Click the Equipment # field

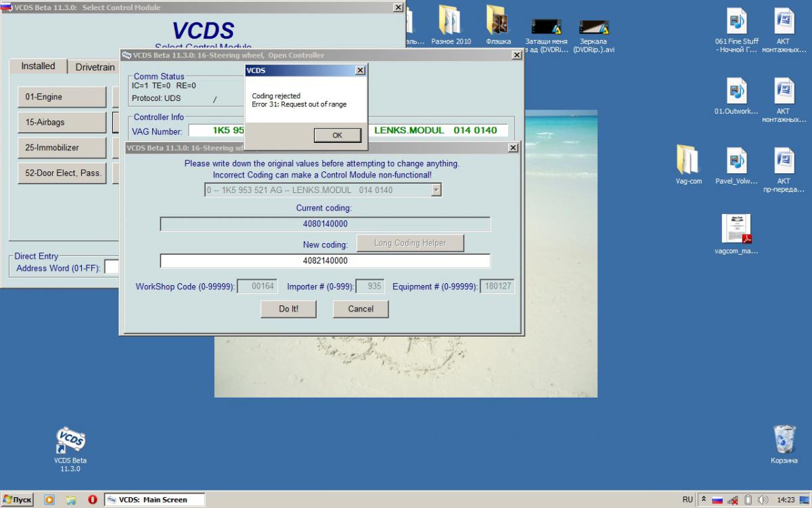(x=497, y=287)
